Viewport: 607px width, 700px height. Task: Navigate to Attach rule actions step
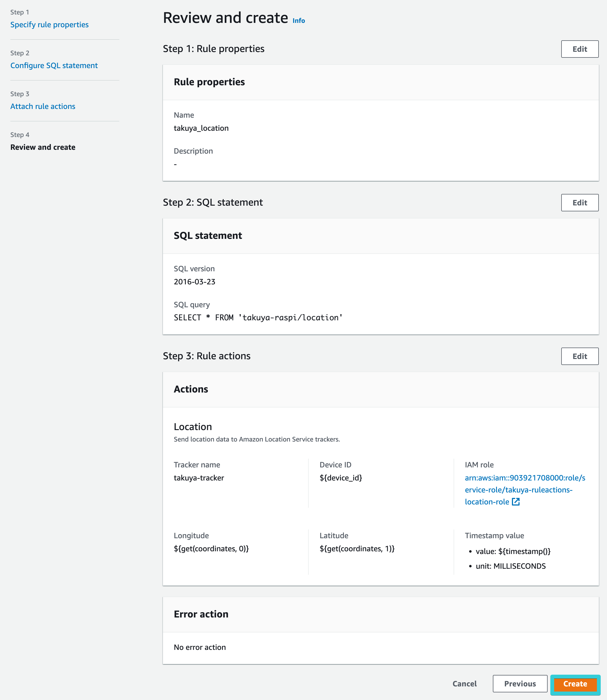pyautogui.click(x=43, y=106)
